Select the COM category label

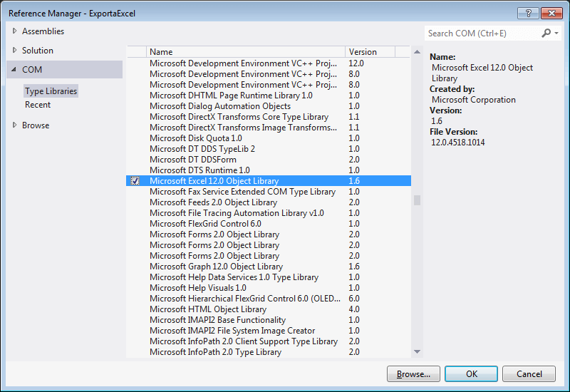pyautogui.click(x=32, y=69)
